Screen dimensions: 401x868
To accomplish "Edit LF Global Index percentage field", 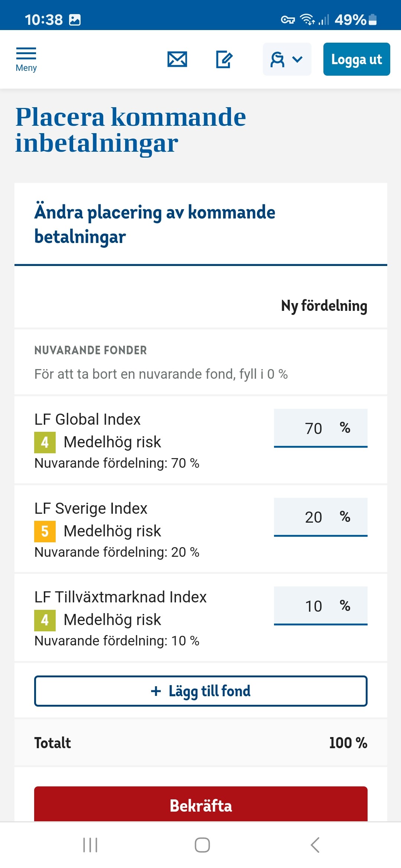I will [320, 428].
